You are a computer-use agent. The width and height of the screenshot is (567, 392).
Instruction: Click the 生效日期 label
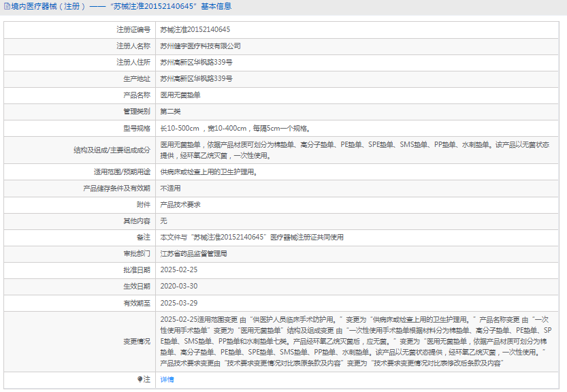[137, 286]
